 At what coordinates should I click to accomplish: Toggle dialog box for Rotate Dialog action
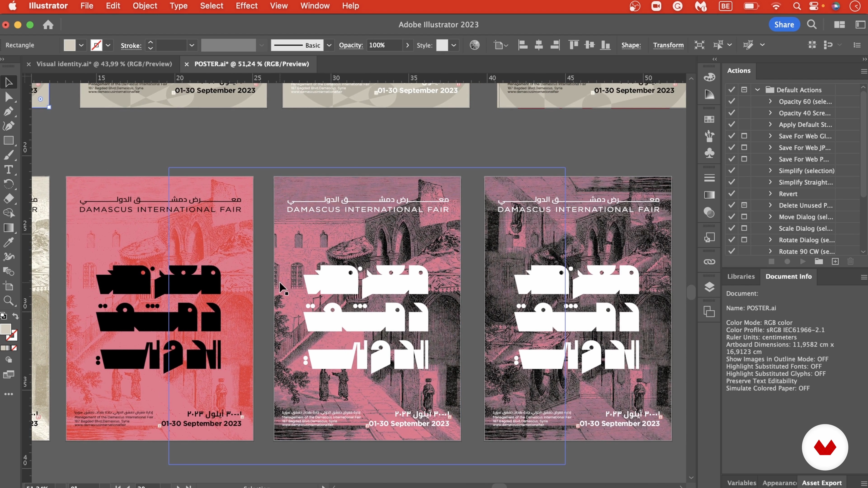(744, 240)
